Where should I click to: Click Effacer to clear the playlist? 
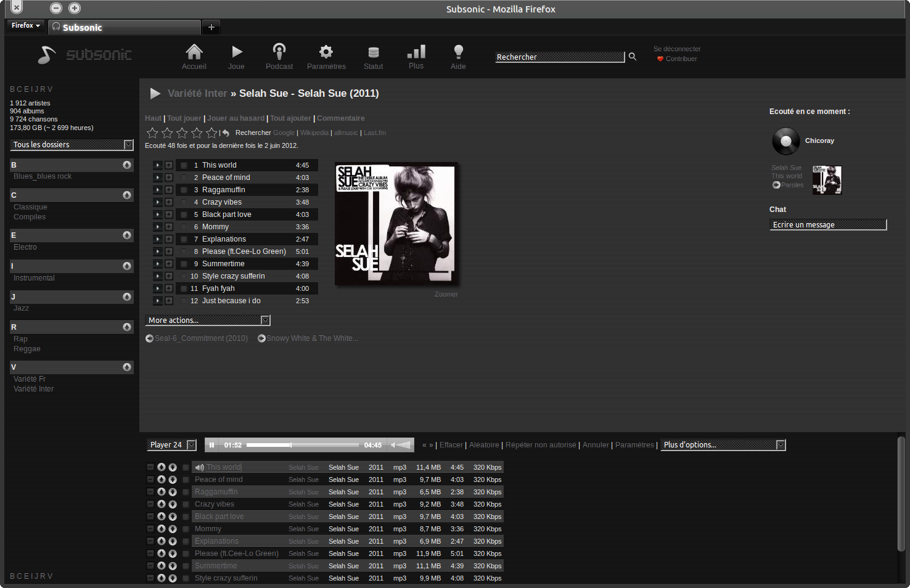tap(451, 445)
